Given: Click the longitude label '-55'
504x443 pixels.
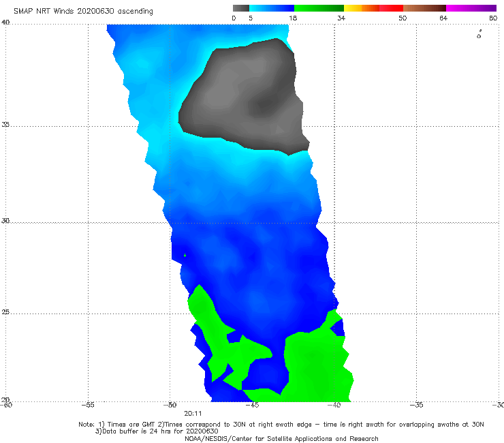Looking at the screenshot, I should (x=88, y=405).
